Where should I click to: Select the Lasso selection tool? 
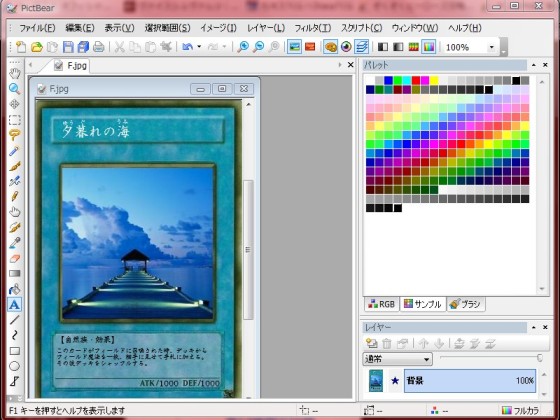(x=14, y=135)
